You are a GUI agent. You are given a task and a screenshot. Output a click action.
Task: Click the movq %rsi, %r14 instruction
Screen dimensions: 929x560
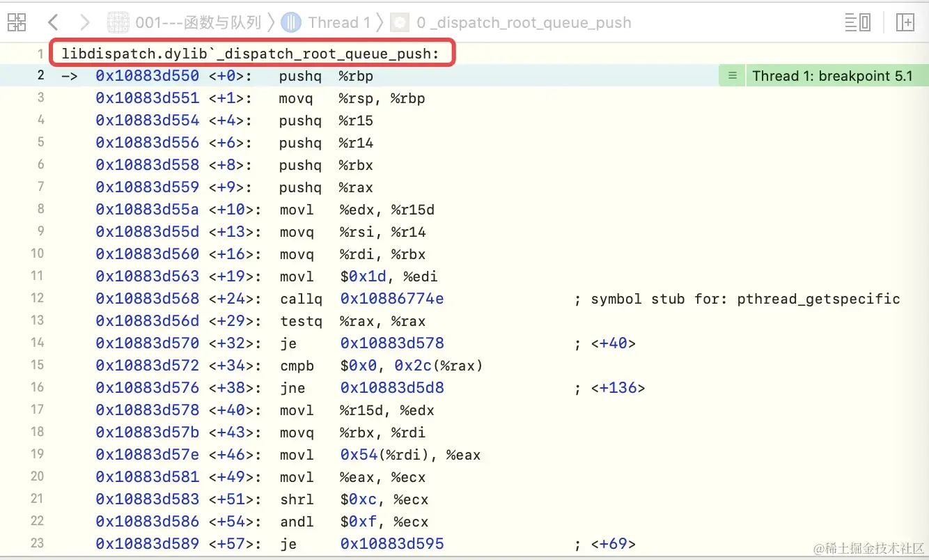point(352,232)
